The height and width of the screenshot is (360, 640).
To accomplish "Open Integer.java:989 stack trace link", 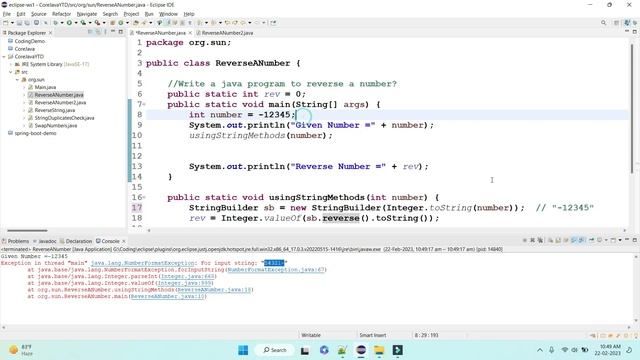I will pos(185,283).
